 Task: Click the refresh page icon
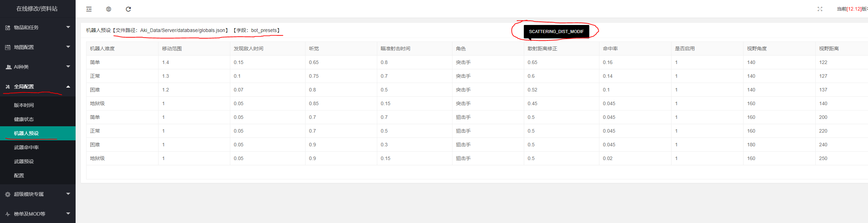[128, 9]
